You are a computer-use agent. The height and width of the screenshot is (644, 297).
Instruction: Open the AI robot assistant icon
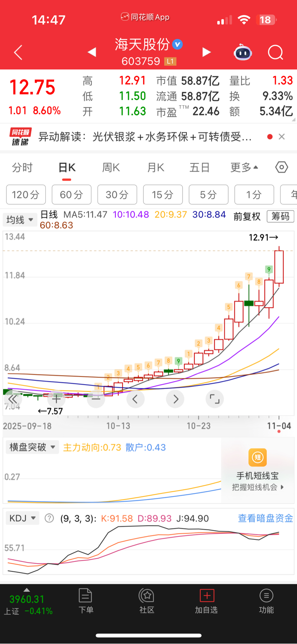click(243, 52)
